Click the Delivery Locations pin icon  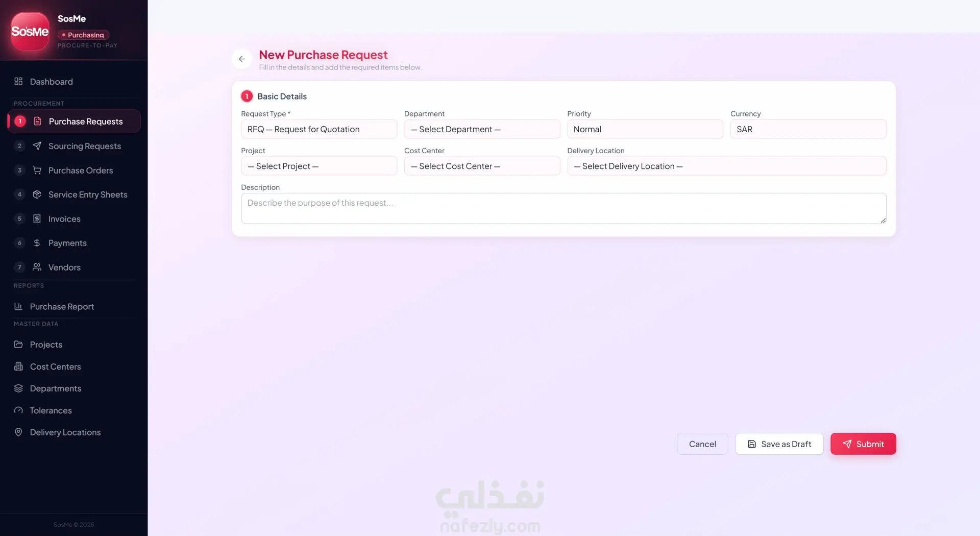[18, 432]
